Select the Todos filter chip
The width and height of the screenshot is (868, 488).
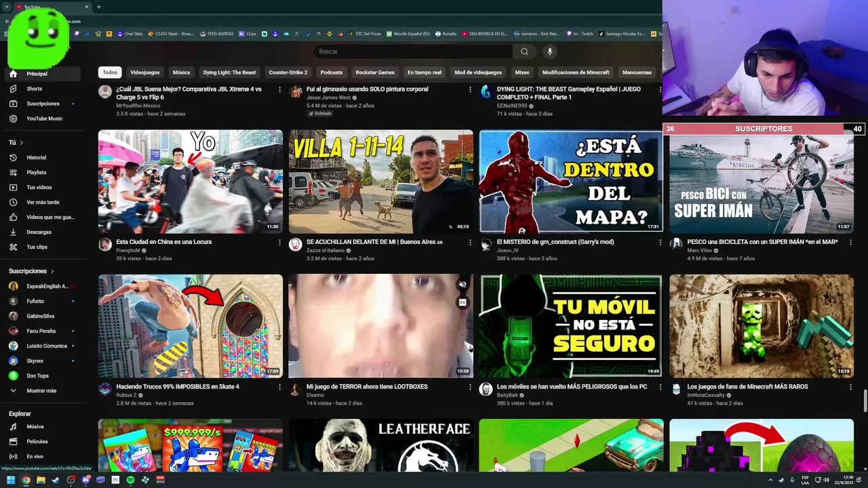tap(110, 73)
